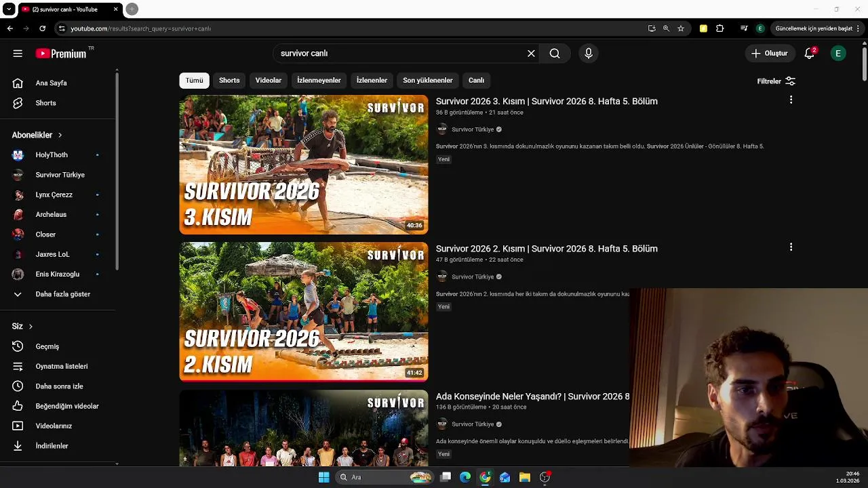
Task: Go to YouTube Premium home logo
Action: pyautogui.click(x=62, y=54)
